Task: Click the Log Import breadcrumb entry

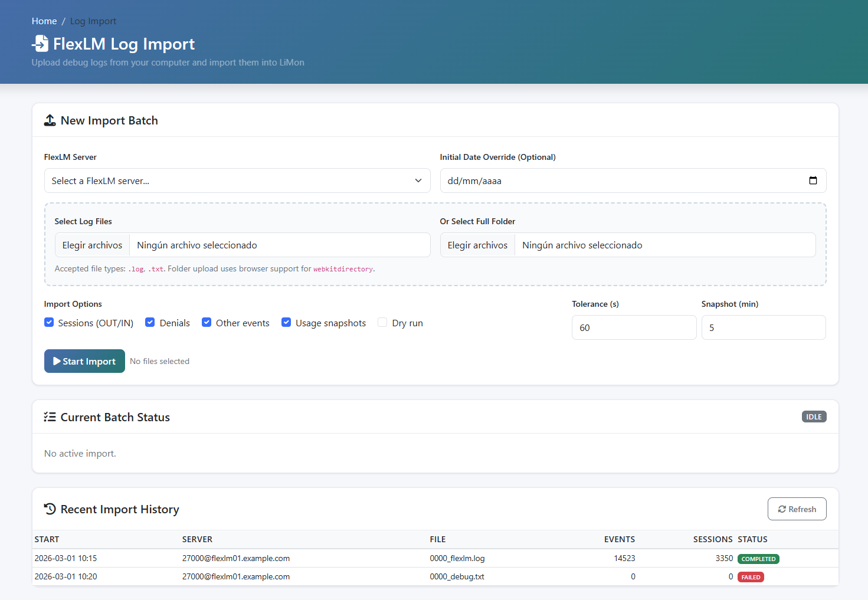Action: (93, 21)
